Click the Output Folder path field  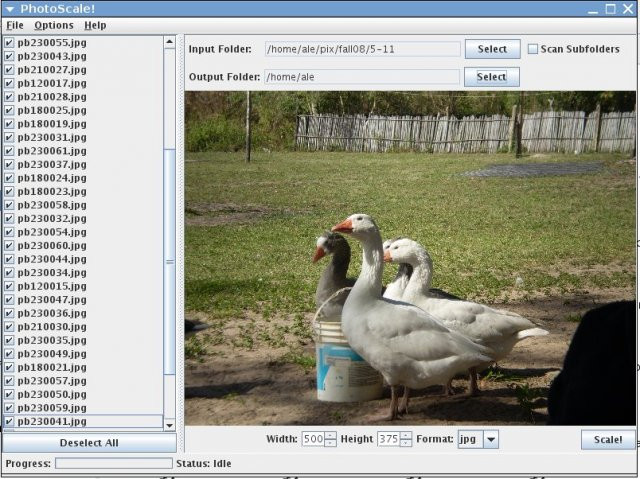362,77
